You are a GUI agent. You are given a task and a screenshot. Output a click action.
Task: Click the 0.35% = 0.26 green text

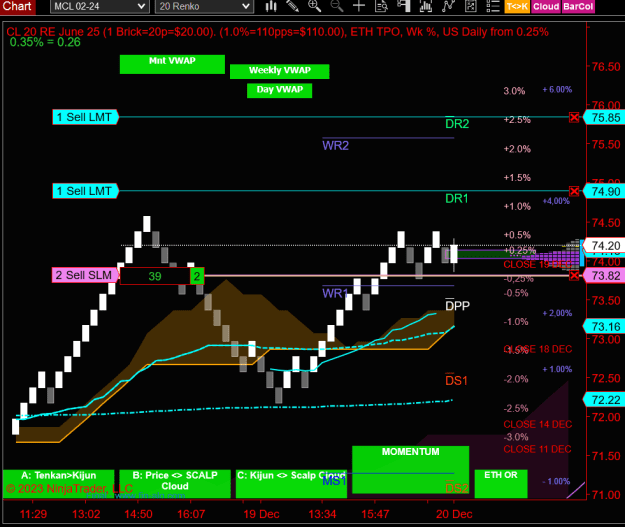pos(45,42)
